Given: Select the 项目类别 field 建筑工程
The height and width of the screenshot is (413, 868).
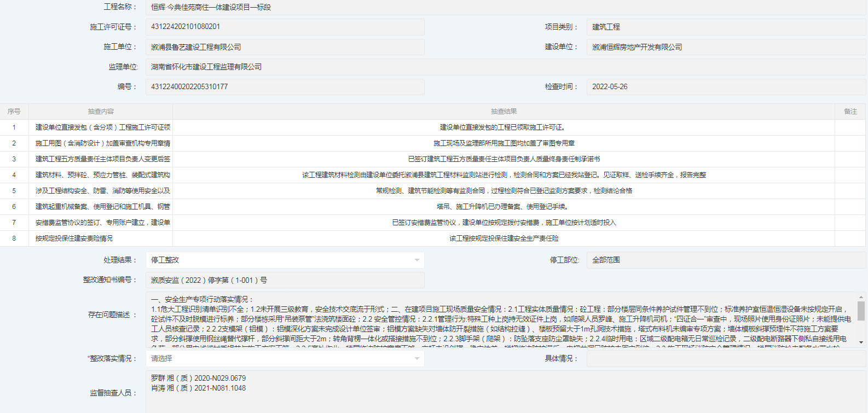Looking at the screenshot, I should click(x=726, y=27).
